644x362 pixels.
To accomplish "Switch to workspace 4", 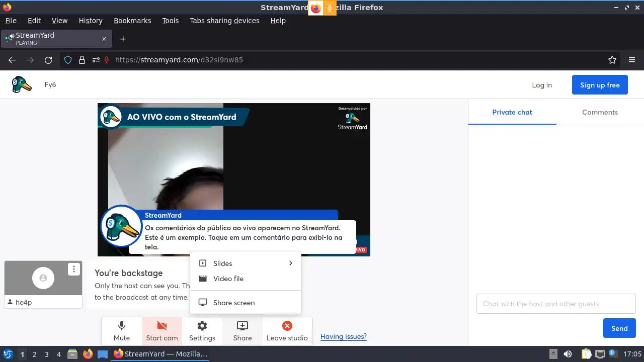I will 58,354.
